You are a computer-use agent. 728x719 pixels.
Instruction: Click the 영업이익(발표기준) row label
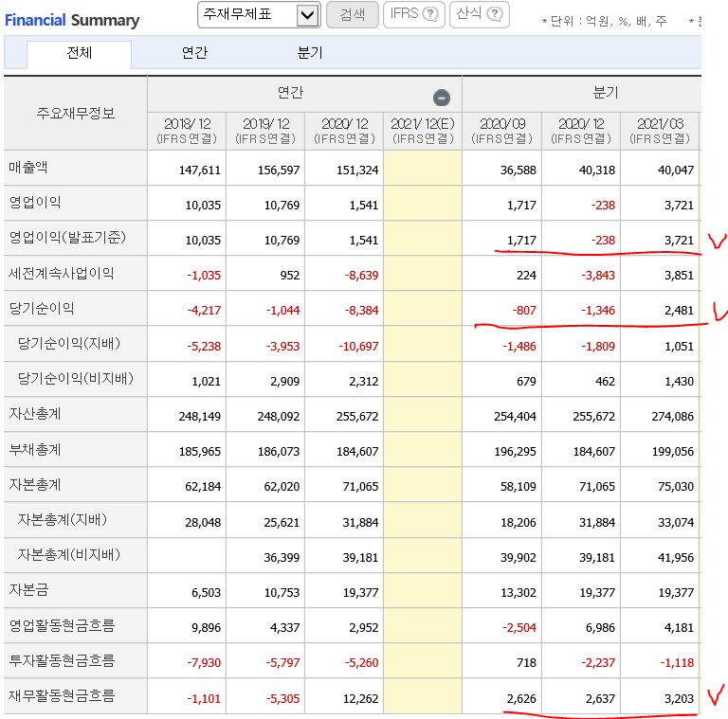click(x=68, y=238)
